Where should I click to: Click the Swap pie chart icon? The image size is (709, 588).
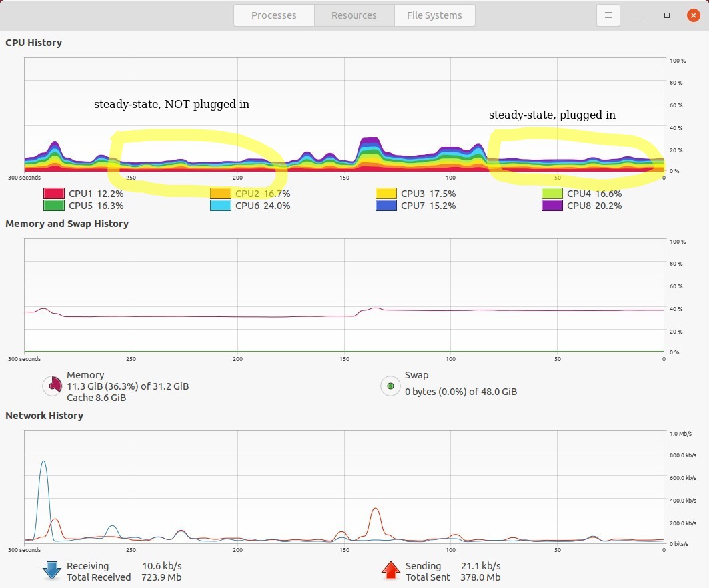390,386
